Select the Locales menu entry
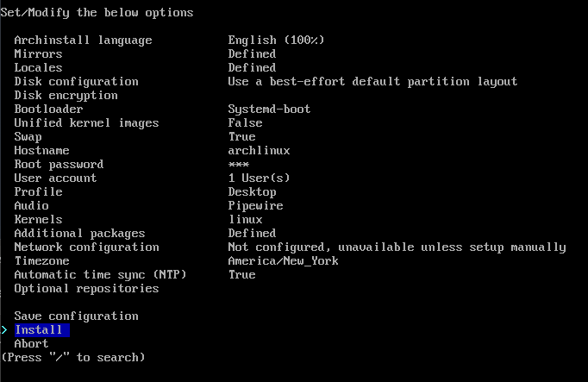The width and height of the screenshot is (588, 382). [x=38, y=68]
